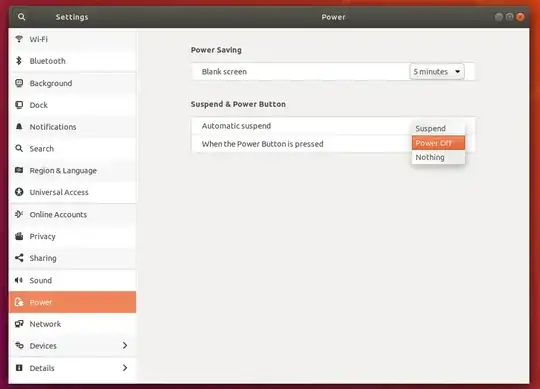Screen dimensions: 540x389
Task: Choose Power Off option in popup
Action: coord(438,143)
